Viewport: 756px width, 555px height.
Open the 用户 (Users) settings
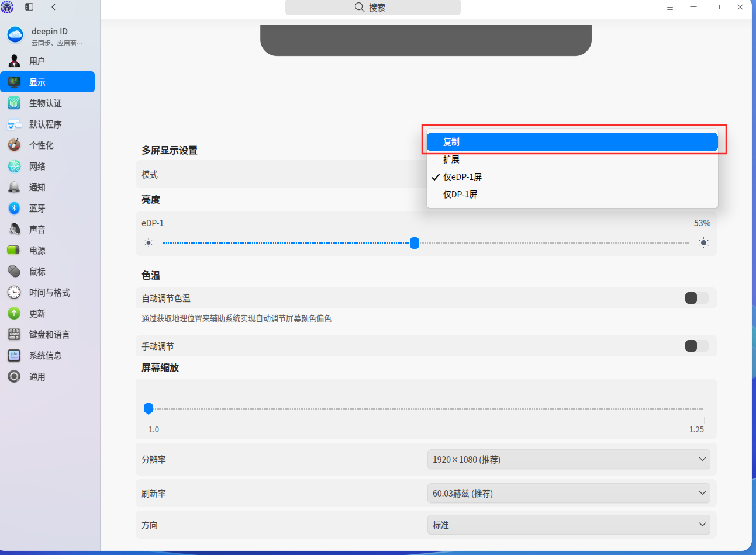(x=47, y=61)
